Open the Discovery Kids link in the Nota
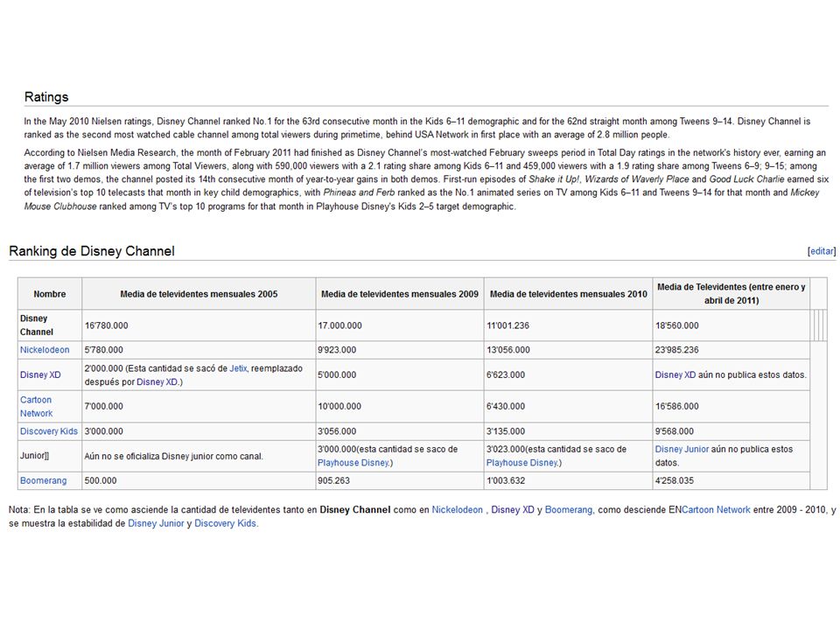Screen dimensions: 840x630 (225, 523)
